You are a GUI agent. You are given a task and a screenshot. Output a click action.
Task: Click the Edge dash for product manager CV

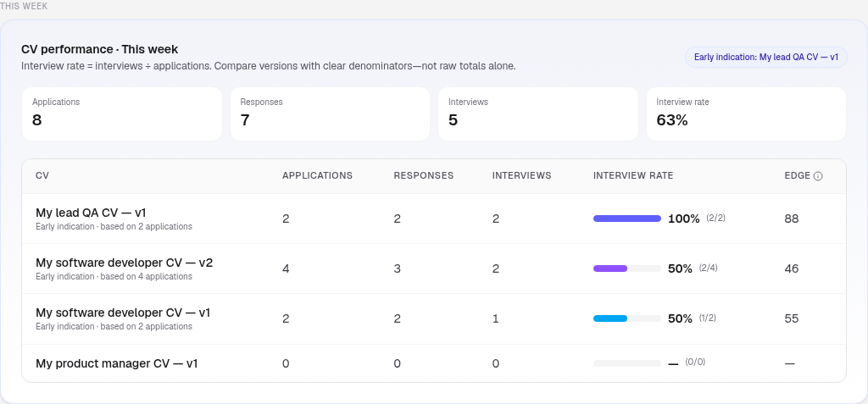point(790,363)
